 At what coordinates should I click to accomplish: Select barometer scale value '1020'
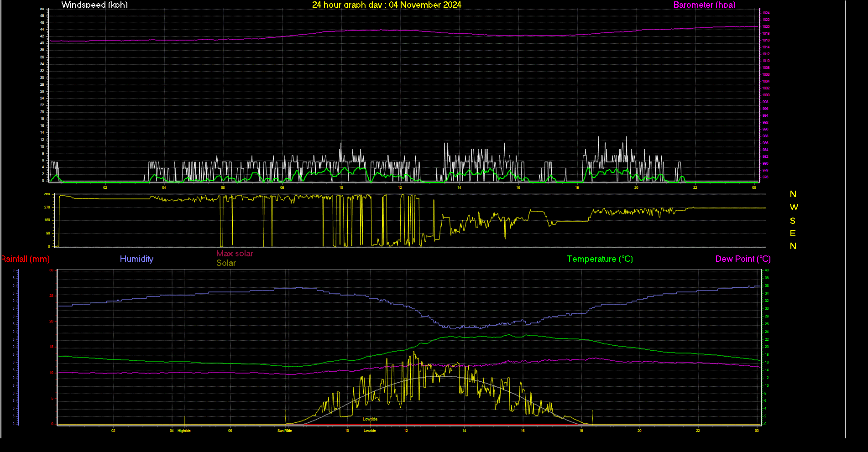(766, 26)
